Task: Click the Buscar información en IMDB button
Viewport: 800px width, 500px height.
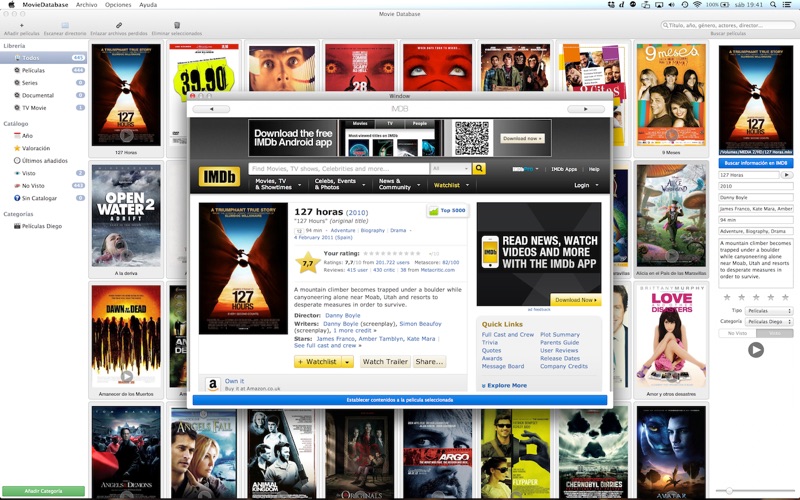Action: 756,163
